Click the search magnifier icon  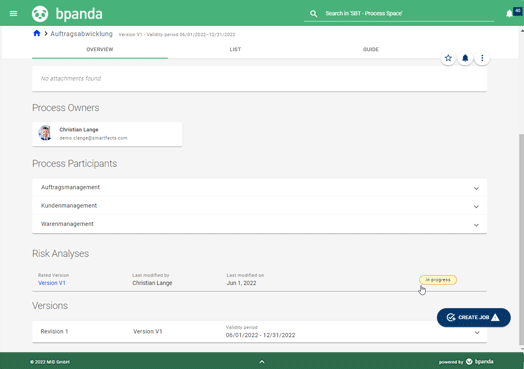[x=313, y=14]
